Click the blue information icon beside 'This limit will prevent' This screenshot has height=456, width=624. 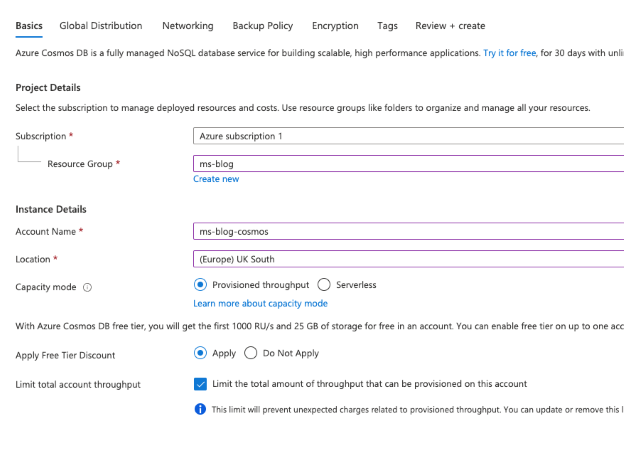point(200,409)
